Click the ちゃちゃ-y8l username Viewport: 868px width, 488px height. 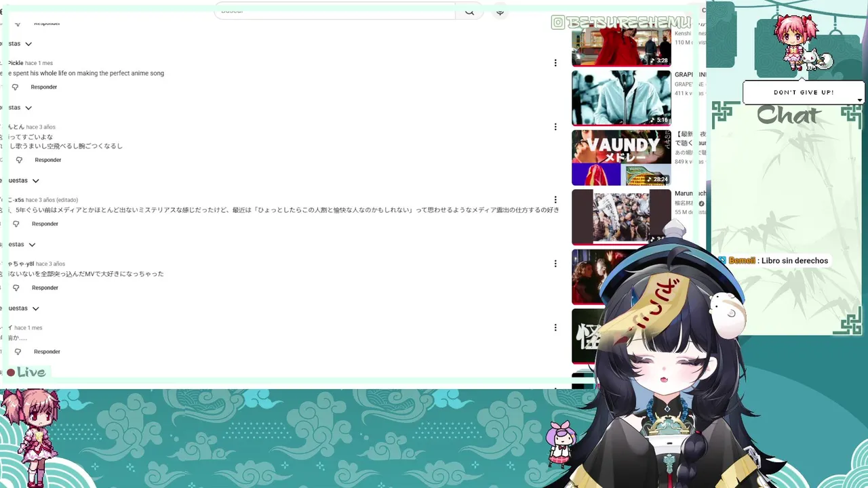pyautogui.click(x=21, y=264)
